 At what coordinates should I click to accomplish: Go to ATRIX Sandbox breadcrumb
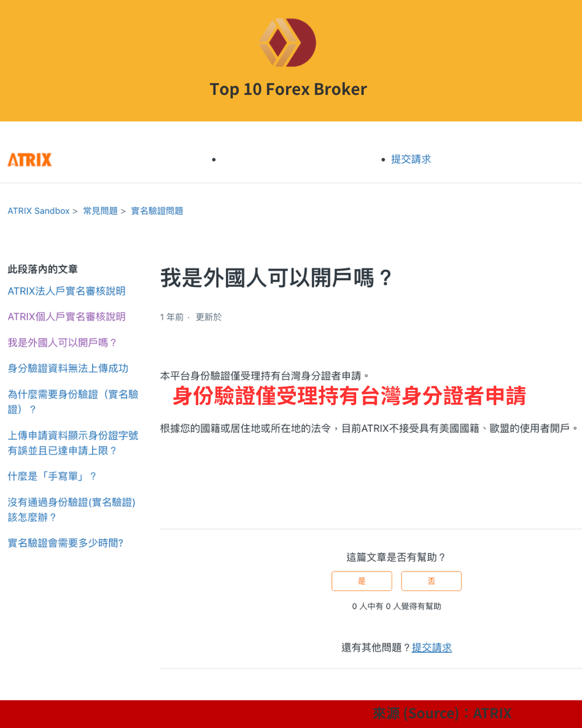39,211
